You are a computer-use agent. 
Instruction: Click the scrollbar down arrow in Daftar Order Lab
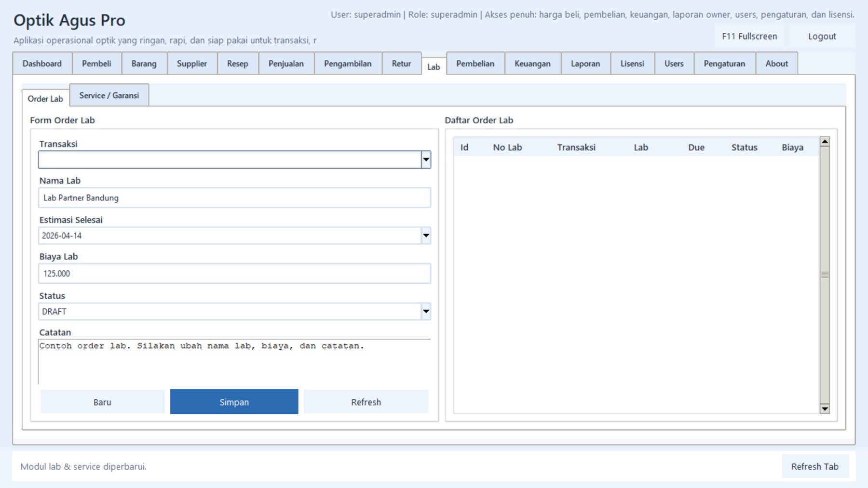coord(825,409)
